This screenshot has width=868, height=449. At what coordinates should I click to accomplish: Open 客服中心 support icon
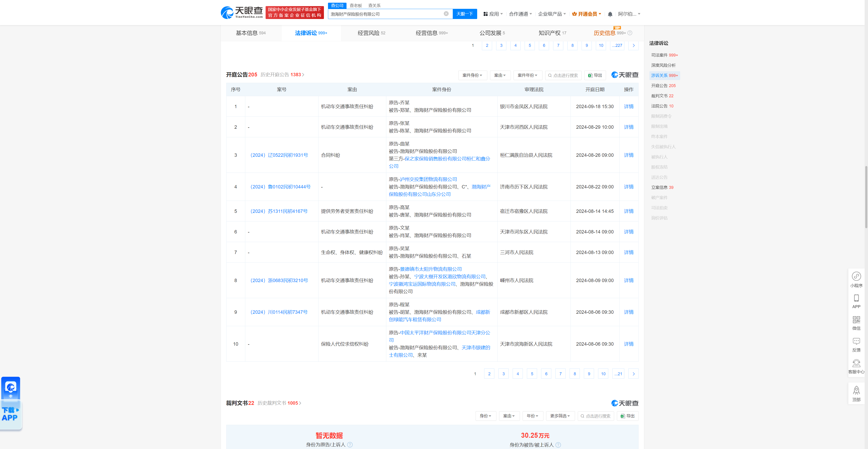(856, 367)
